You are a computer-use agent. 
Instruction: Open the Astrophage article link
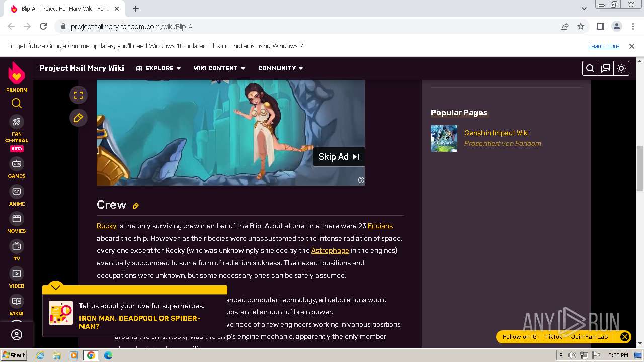330,250
